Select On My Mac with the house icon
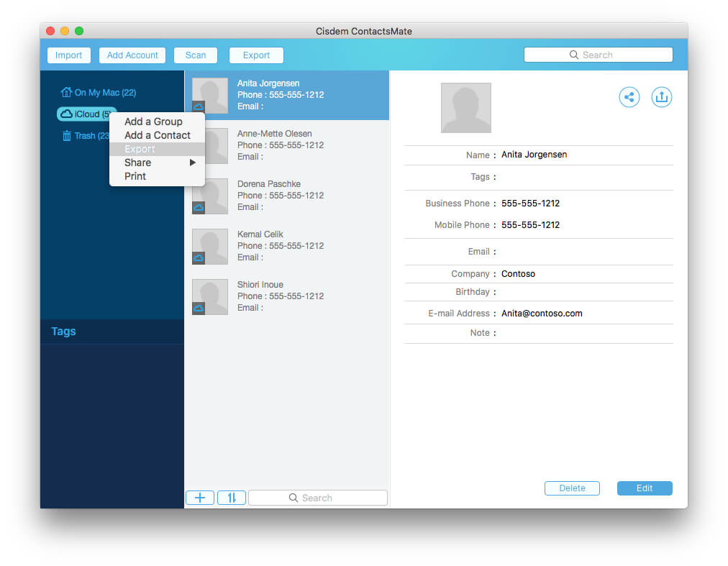 (x=68, y=92)
